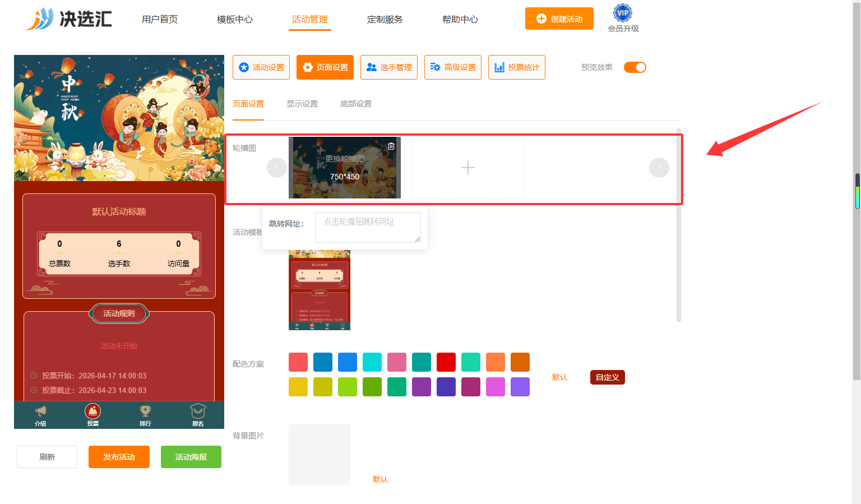The width and height of the screenshot is (861, 504).
Task: Open 定制服务 menu
Action: (x=385, y=20)
